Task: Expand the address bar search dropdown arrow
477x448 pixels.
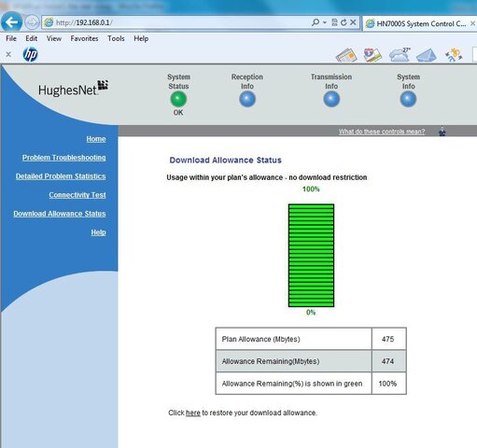Action: 325,22
